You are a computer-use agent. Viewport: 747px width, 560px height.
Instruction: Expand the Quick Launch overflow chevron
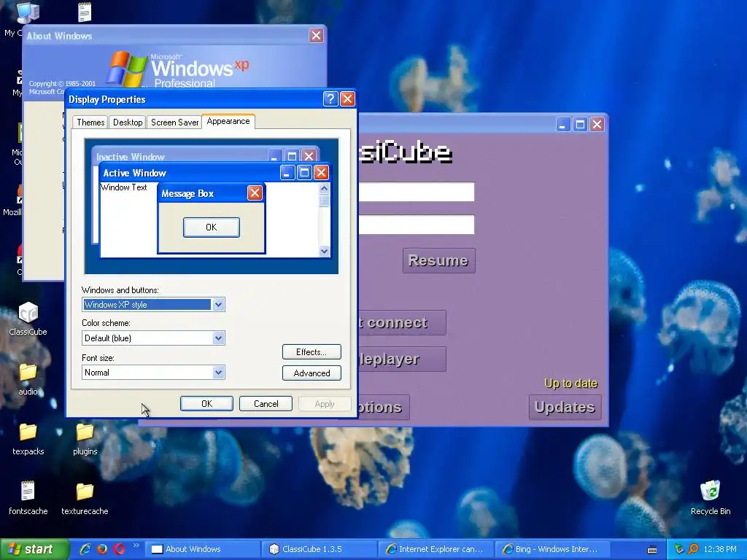coord(136,545)
